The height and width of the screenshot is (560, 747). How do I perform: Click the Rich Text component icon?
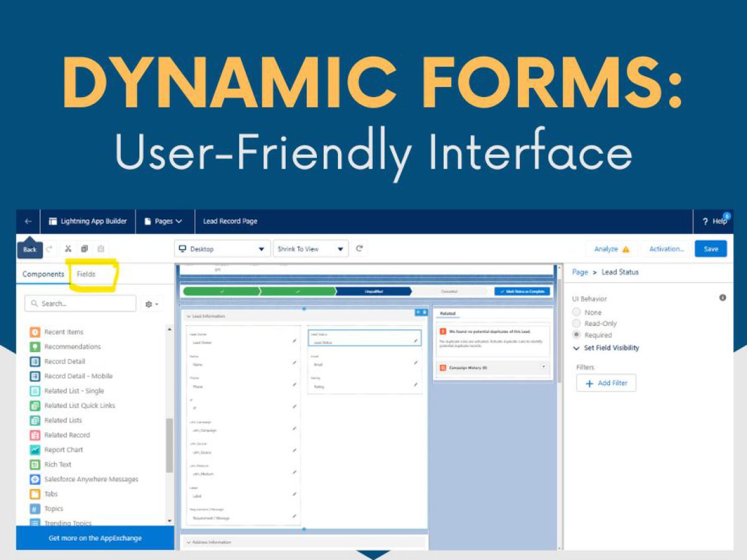click(35, 465)
